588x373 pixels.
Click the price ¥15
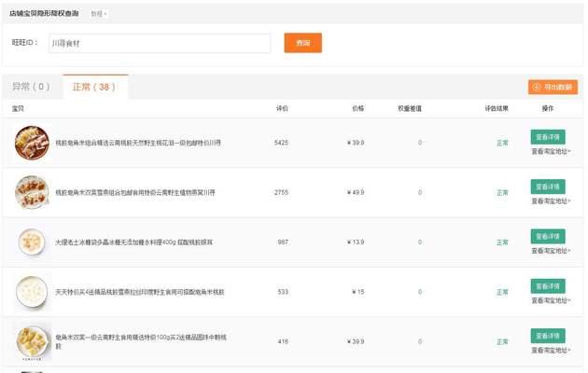(358, 292)
